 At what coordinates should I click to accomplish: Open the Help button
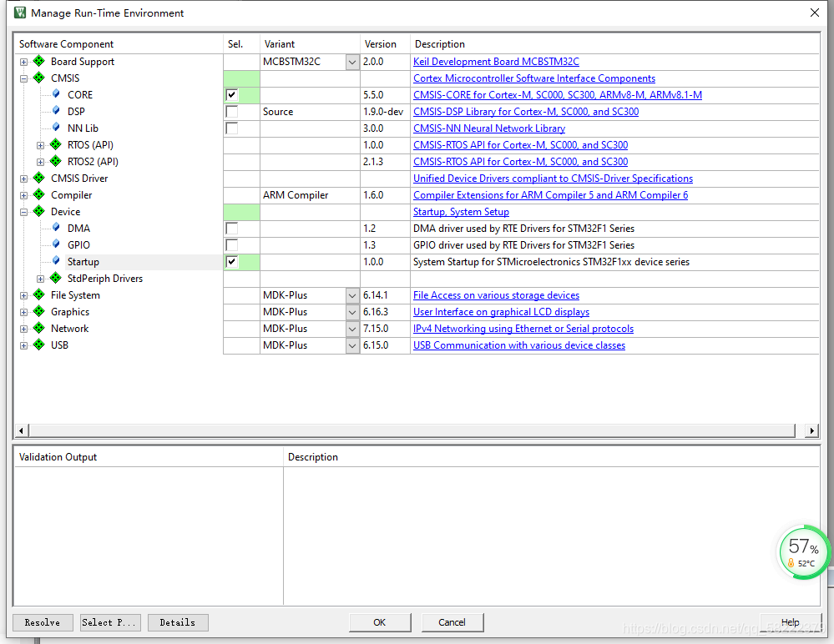click(791, 622)
